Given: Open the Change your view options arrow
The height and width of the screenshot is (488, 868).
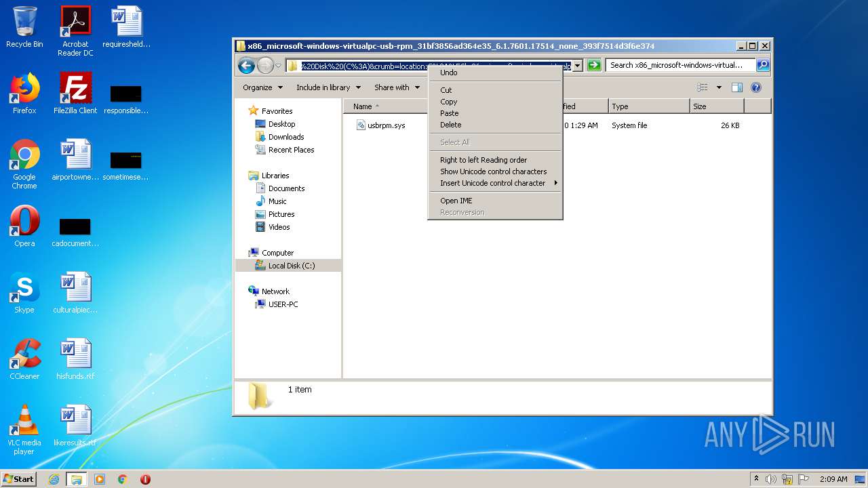Looking at the screenshot, I should 719,87.
